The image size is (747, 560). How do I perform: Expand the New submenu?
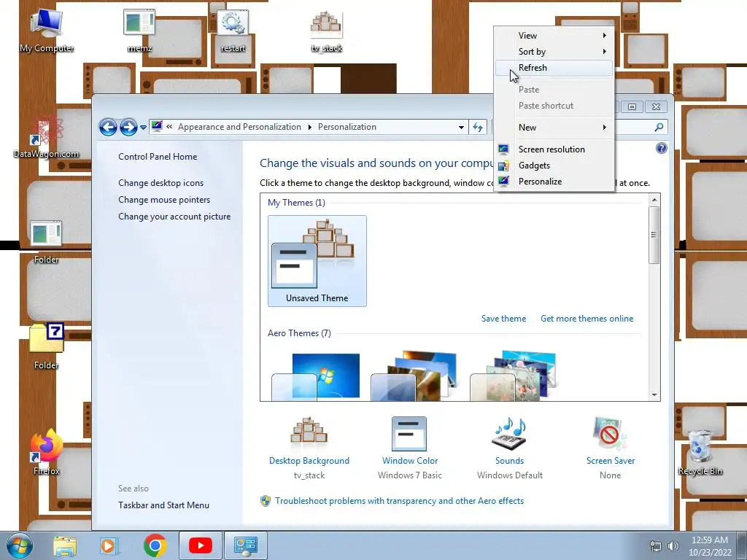(554, 127)
